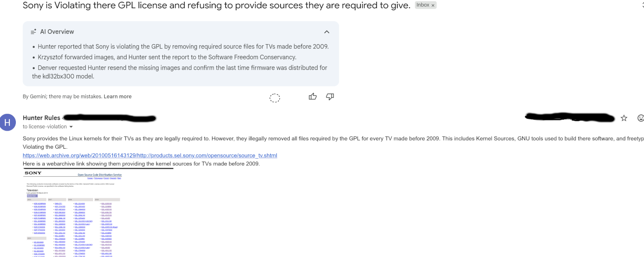Viewport: 644px width, 257px height.
Task: Give the AI Overview a thumbs up
Action: coord(313,97)
